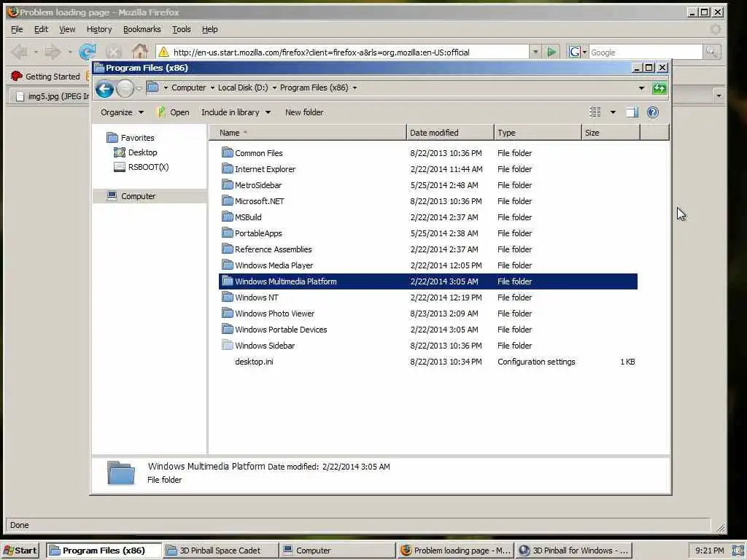Select the Windows Multimedia Platform folder icon
This screenshot has height=560, width=747.
[228, 281]
